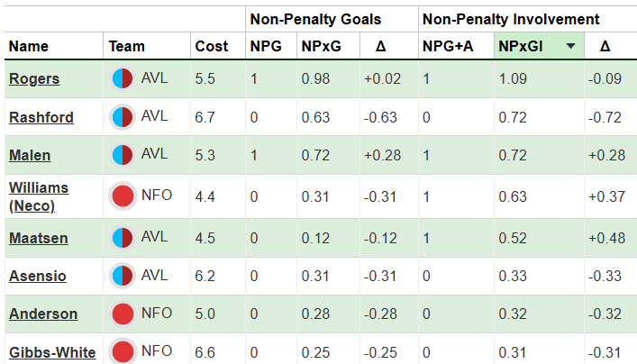
Task: Open Rashford player page
Action: pyautogui.click(x=41, y=117)
